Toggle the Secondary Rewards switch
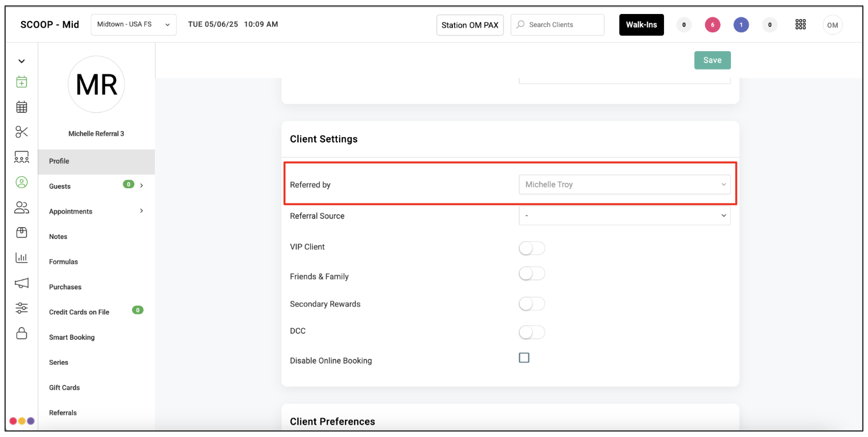Image resolution: width=868 pixels, height=437 pixels. click(532, 304)
